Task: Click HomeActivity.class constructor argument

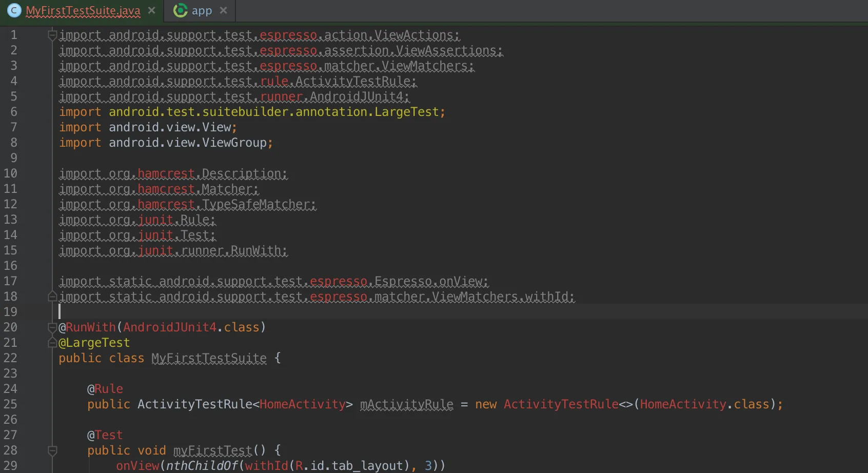Action: click(x=705, y=404)
